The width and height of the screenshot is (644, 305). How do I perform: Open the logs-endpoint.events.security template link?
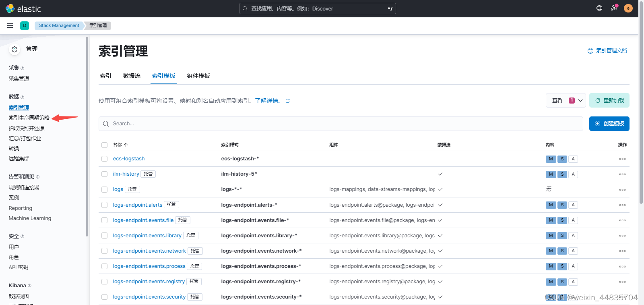click(x=149, y=297)
